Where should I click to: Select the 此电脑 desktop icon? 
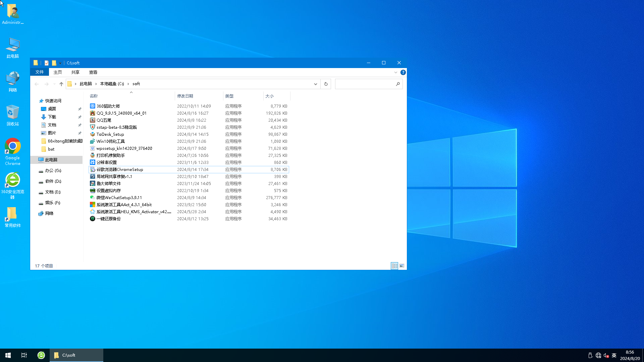tap(13, 48)
